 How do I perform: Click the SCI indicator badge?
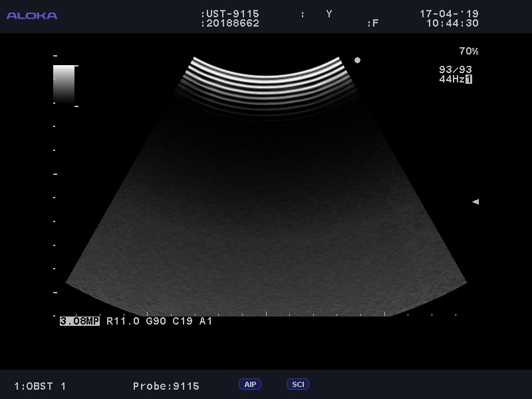click(298, 384)
